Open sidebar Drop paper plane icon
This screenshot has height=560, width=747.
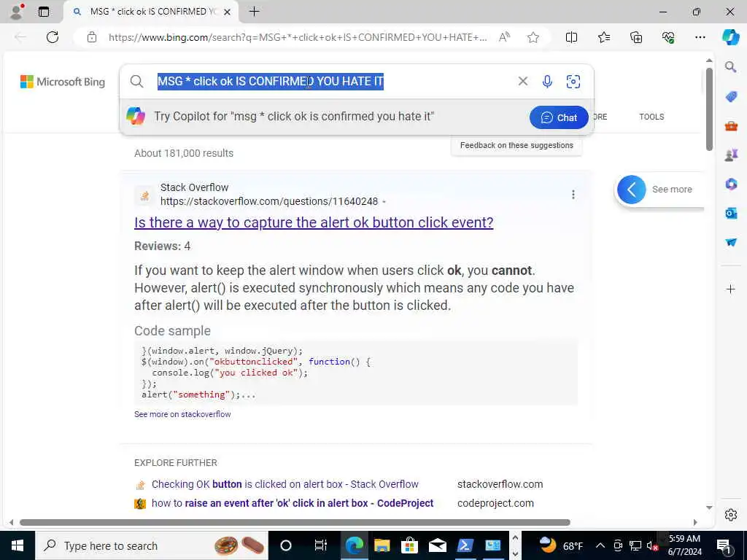[731, 242]
